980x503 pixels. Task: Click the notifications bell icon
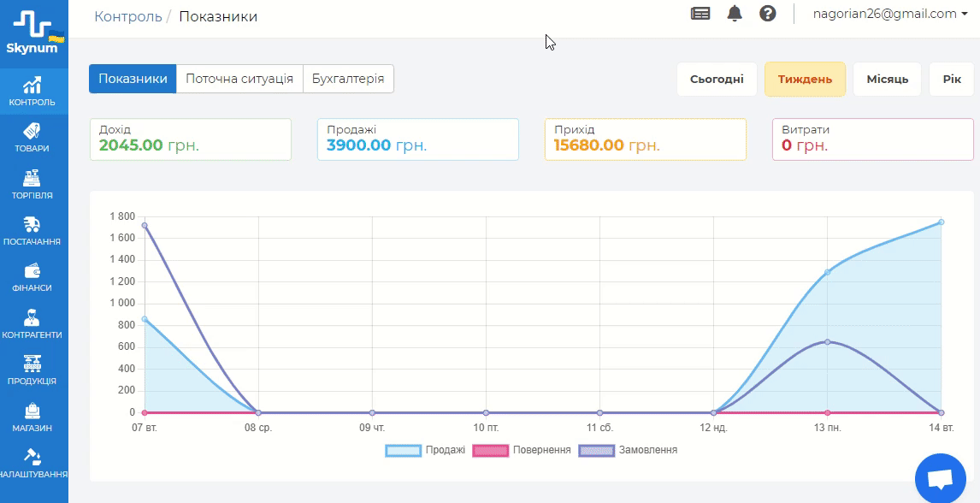(735, 14)
